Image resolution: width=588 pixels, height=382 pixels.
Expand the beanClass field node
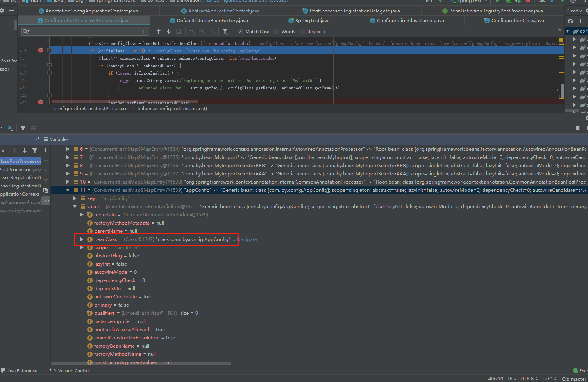[x=82, y=239]
